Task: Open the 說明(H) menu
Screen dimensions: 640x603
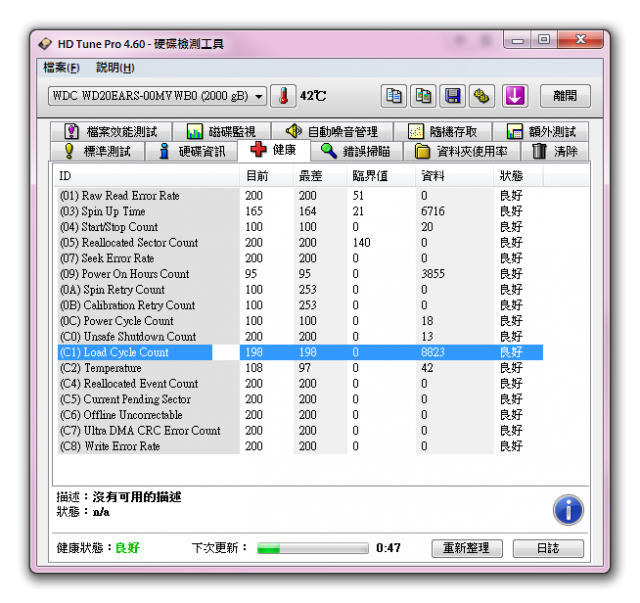Action: (x=115, y=67)
